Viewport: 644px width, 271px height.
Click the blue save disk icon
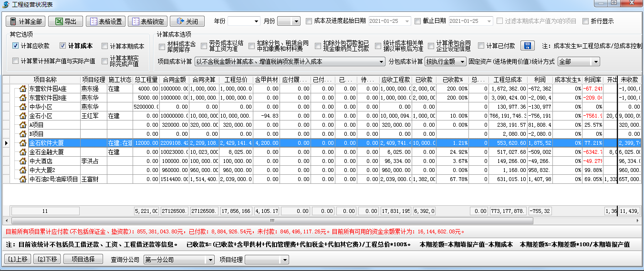click(527, 46)
